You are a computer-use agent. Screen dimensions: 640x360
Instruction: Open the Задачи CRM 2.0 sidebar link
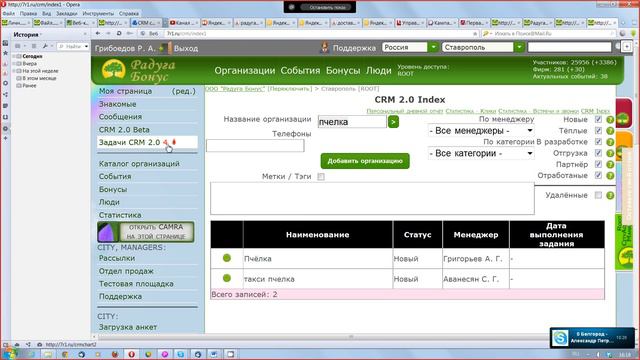pyautogui.click(x=129, y=142)
